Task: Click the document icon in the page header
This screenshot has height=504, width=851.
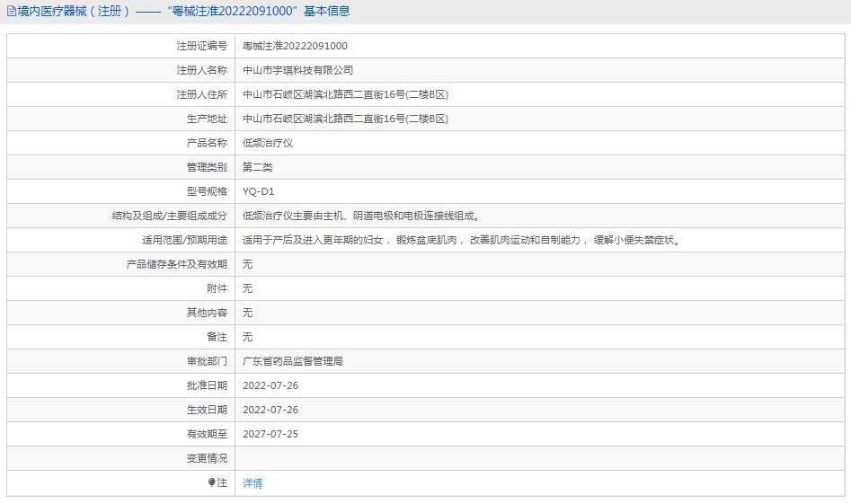Action: (x=12, y=11)
